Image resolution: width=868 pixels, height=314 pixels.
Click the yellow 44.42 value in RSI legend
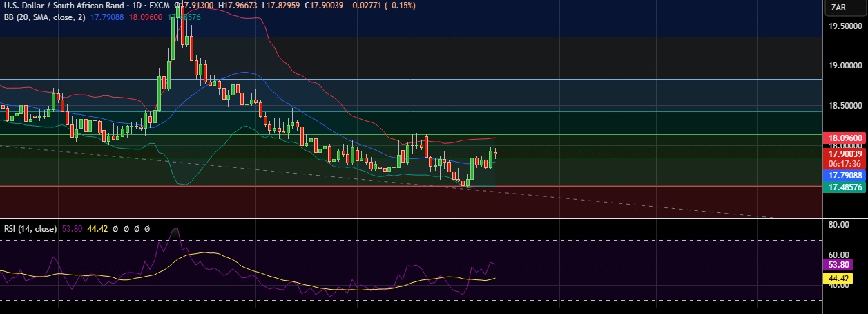coord(100,228)
